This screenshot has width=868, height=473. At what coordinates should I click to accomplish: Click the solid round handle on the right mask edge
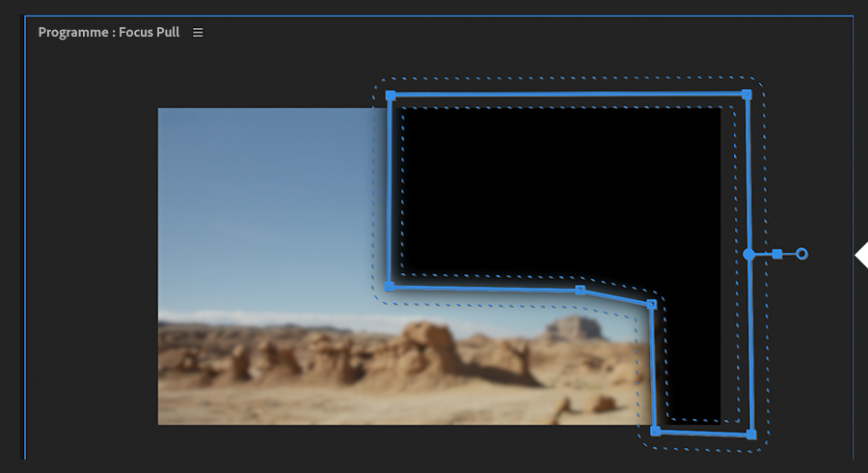[749, 254]
